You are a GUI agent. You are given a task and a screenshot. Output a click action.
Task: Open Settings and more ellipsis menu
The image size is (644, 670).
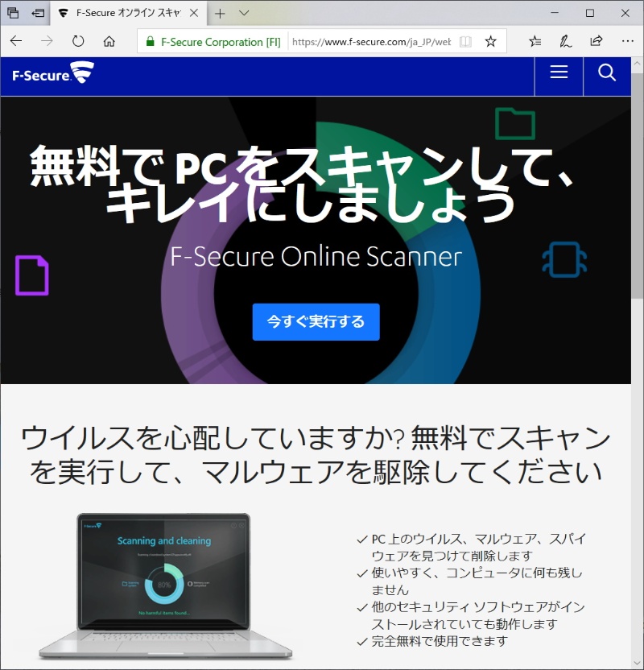tap(628, 41)
